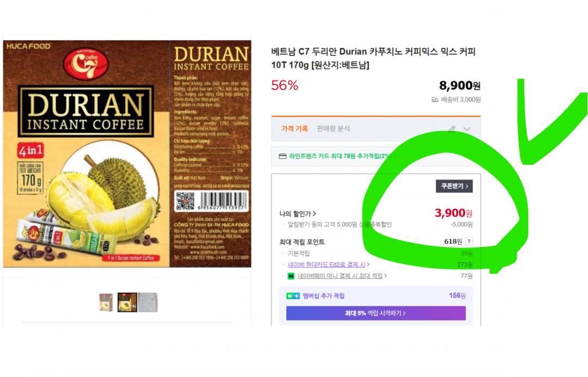Click the product title 베트남 C7 두리안
The image size is (588, 377).
click(373, 58)
